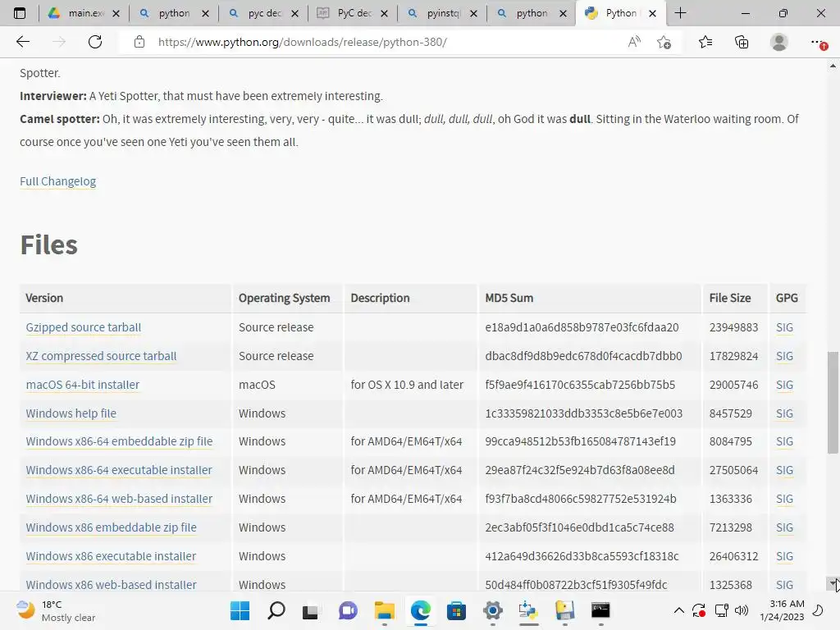This screenshot has width=840, height=630.
Task: Open the Command Prompt taskbar icon
Action: point(600,610)
